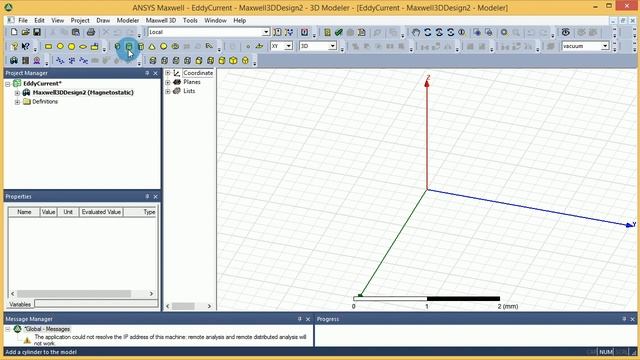Open the File menu
This screenshot has width=640, height=360.
pos(23,20)
